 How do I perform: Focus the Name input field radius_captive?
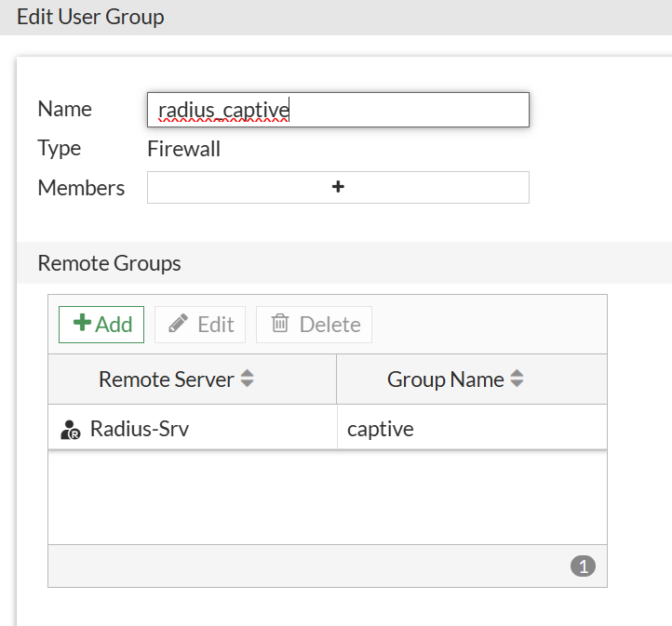coord(338,110)
